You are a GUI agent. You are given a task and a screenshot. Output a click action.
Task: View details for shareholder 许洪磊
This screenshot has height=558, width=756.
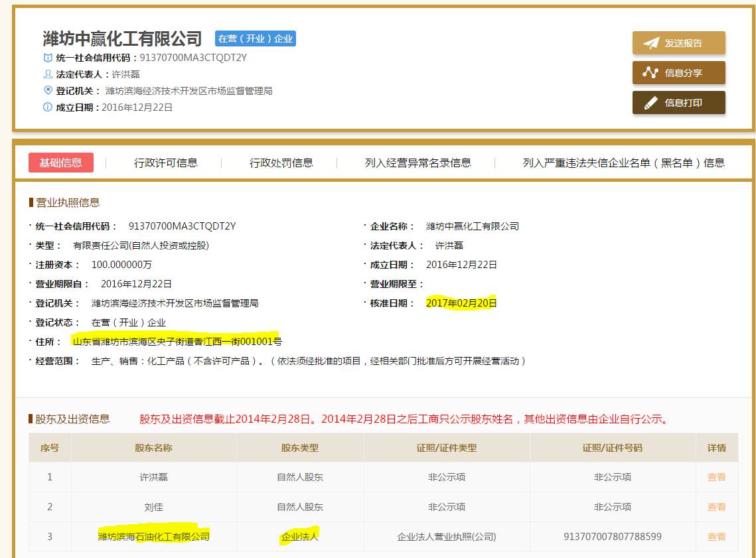click(716, 477)
